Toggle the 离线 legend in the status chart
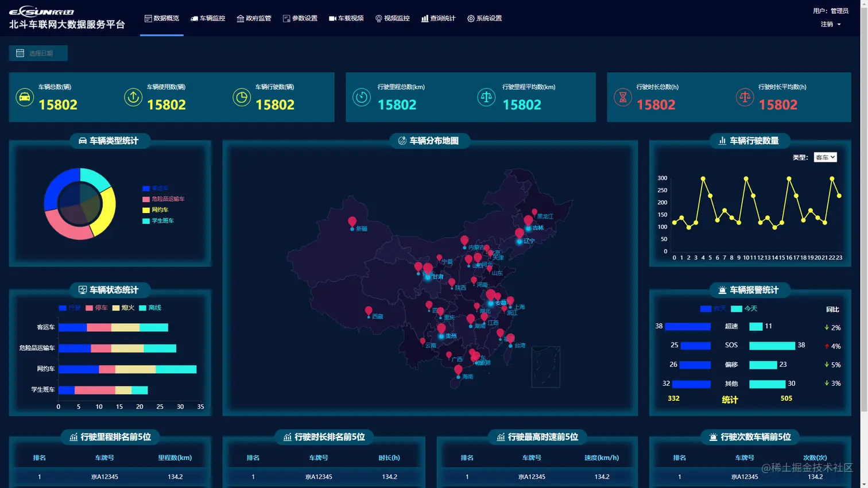Image resolution: width=868 pixels, height=488 pixels. point(150,308)
